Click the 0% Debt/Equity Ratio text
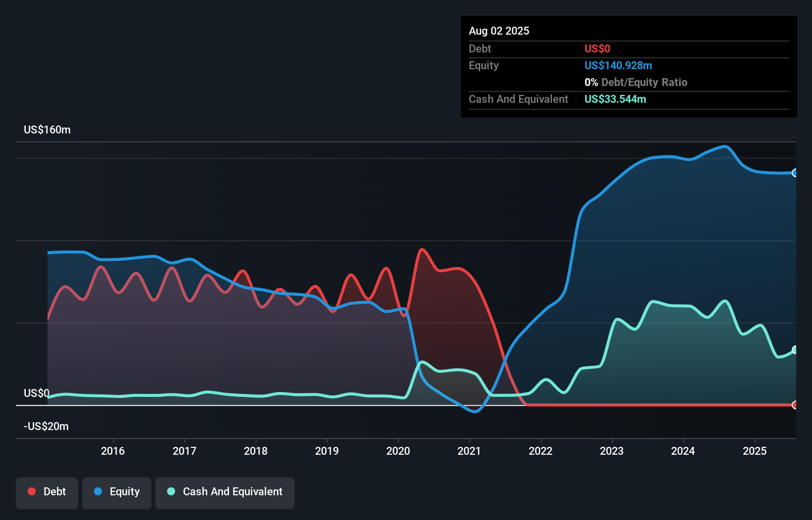812x520 pixels. click(636, 82)
